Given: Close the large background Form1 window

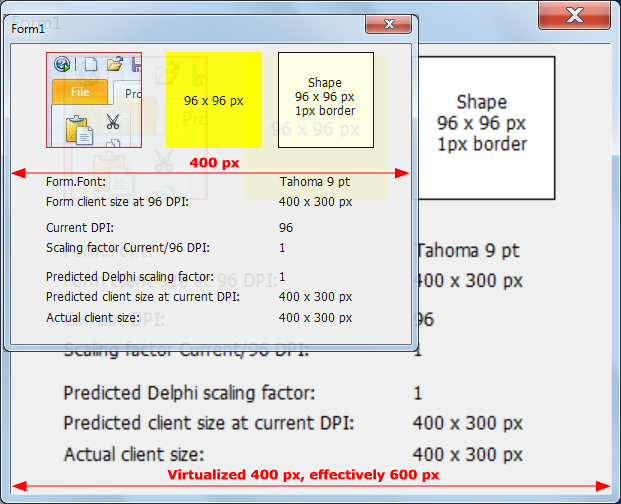Looking at the screenshot, I should 574,15.
